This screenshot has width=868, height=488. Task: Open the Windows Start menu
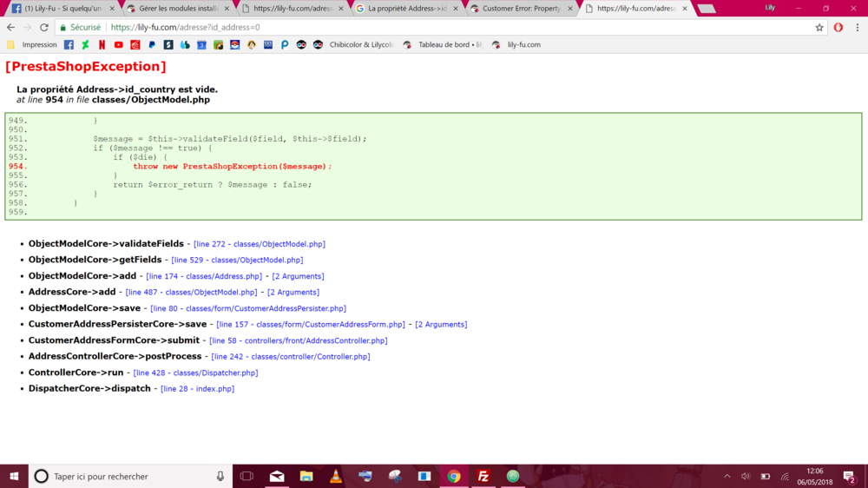coord(14,477)
